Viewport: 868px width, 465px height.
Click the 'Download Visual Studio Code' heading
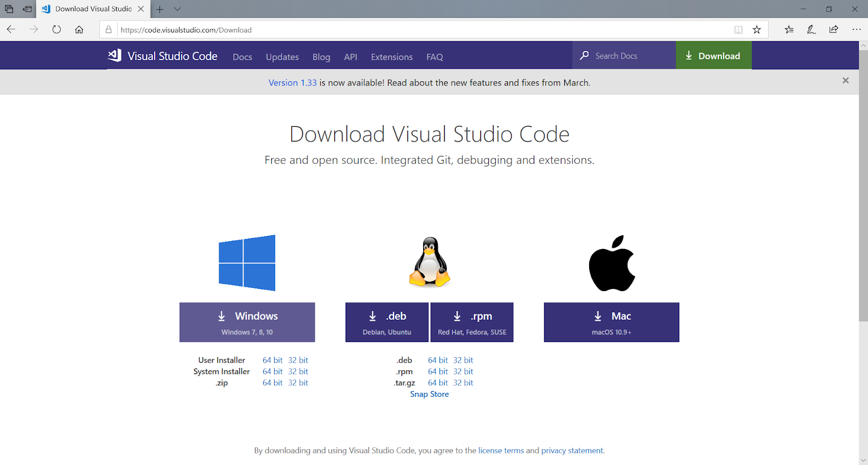coord(430,134)
